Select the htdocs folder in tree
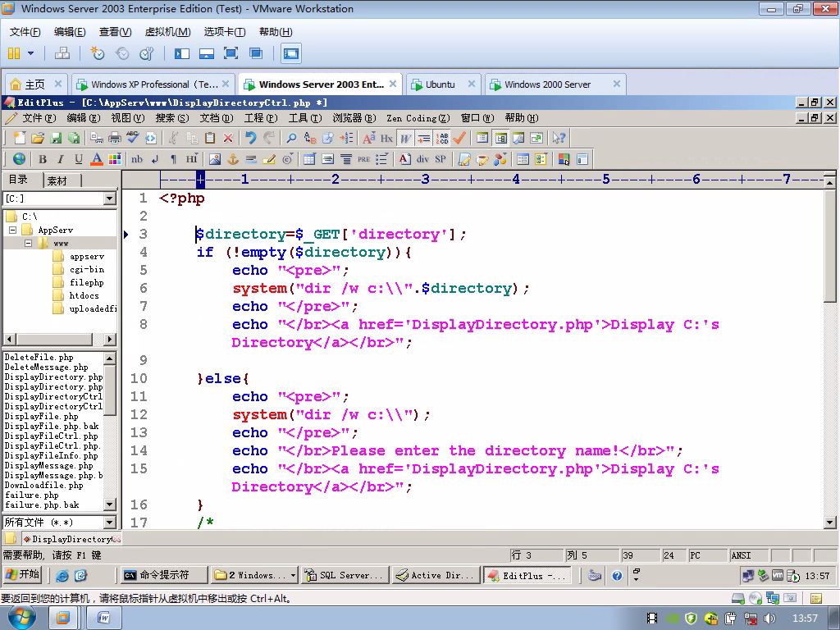The width and height of the screenshot is (840, 630). pyautogui.click(x=84, y=295)
